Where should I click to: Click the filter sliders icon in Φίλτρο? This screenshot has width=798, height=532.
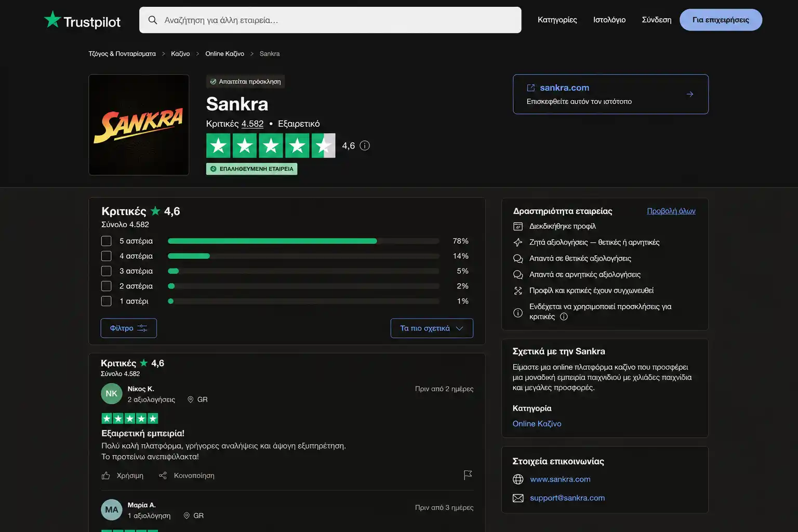pos(142,328)
